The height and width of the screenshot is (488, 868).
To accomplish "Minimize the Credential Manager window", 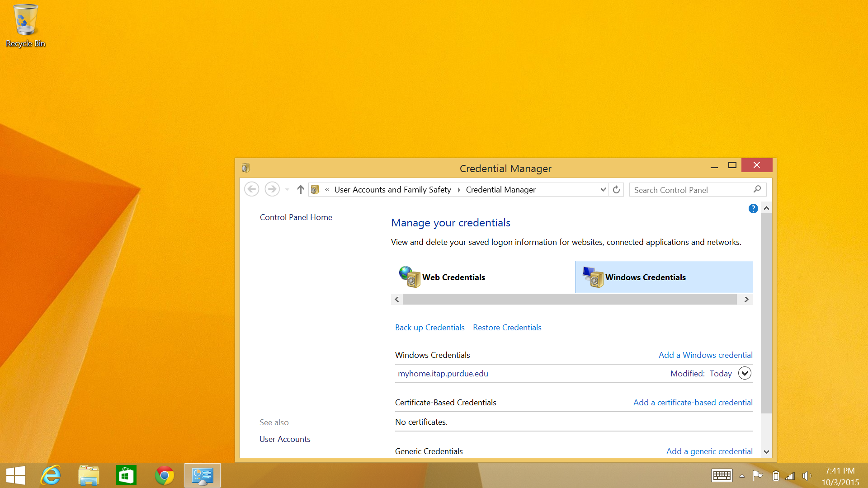I will coord(714,166).
